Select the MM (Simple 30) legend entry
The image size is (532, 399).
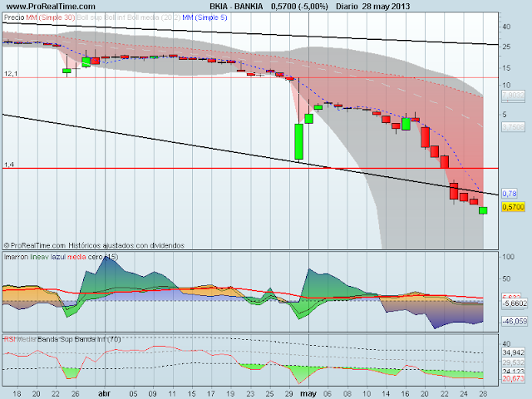(x=51, y=17)
